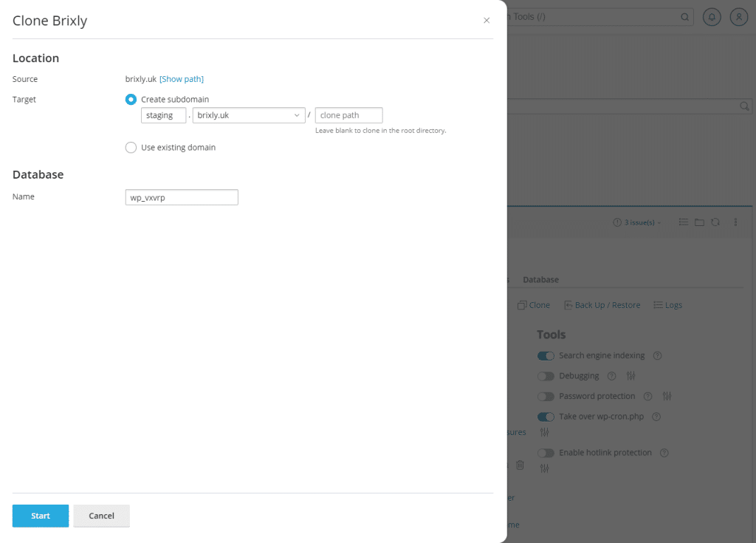
Task: Open the Logs link
Action: pyautogui.click(x=673, y=305)
